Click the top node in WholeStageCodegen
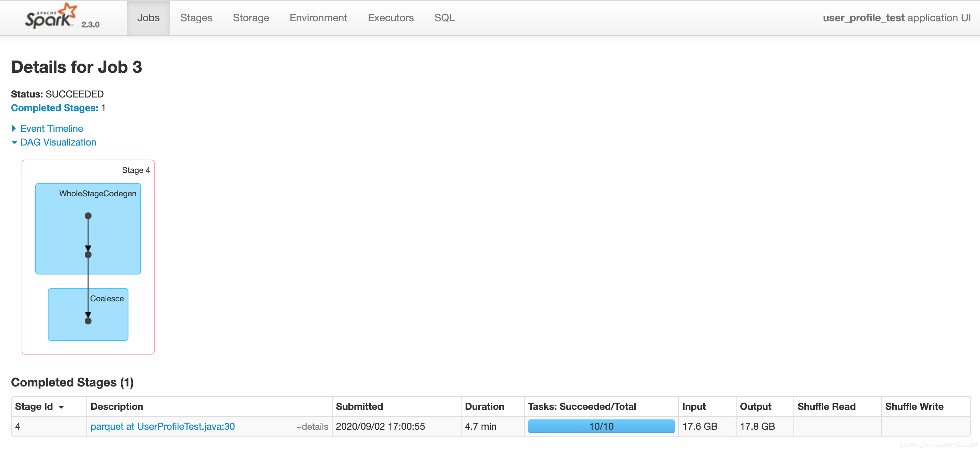Viewport: 980px width, 451px height. coord(88,216)
